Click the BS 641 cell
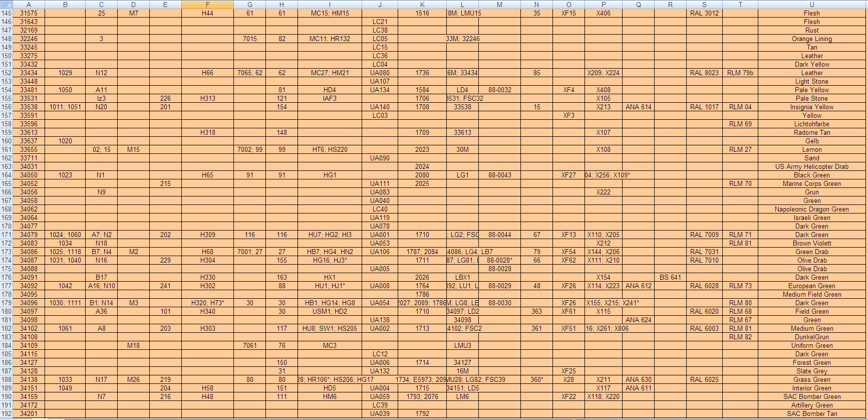Screen dimensions: 868x420 click(670, 277)
